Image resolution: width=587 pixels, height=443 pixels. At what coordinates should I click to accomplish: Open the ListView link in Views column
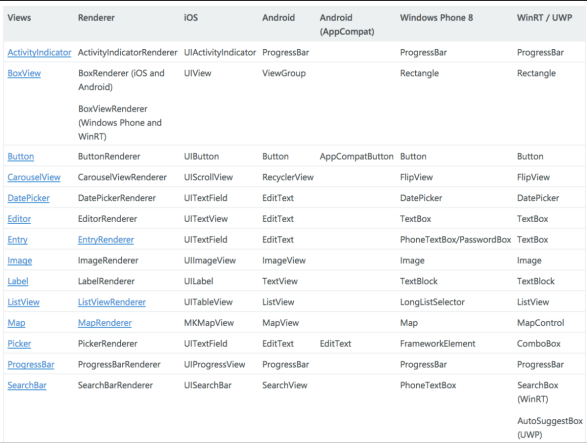click(x=24, y=302)
